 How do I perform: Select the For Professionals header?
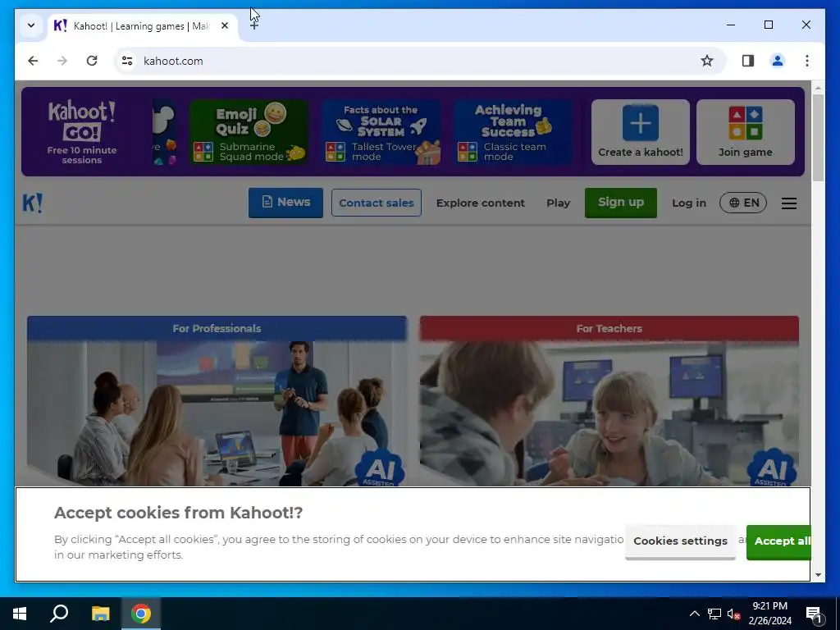click(x=217, y=328)
